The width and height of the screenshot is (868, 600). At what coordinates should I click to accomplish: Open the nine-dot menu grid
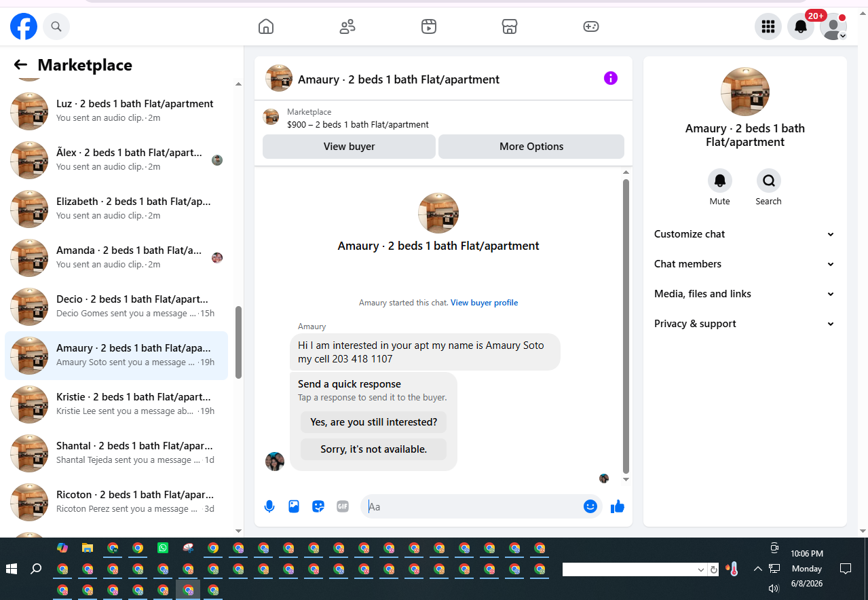point(768,26)
